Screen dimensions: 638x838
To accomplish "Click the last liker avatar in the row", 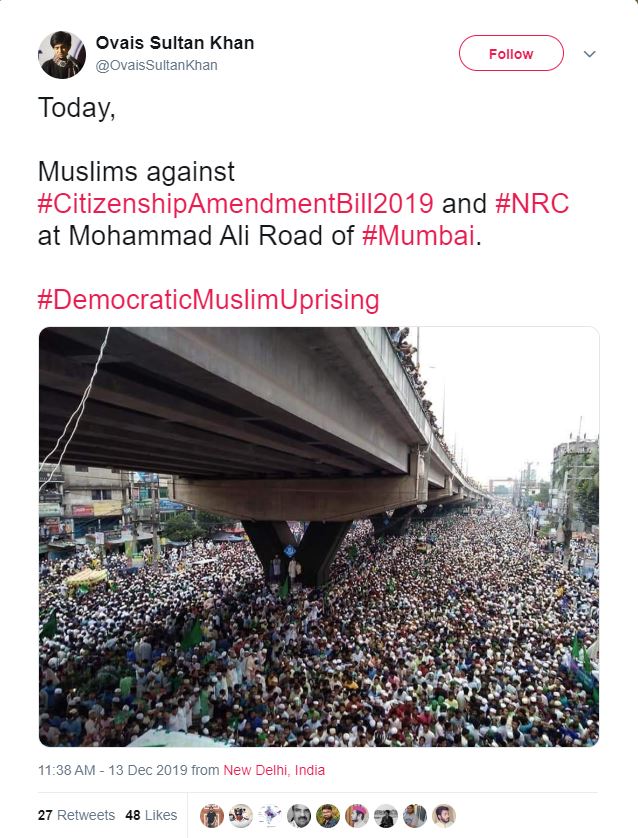I will (444, 815).
